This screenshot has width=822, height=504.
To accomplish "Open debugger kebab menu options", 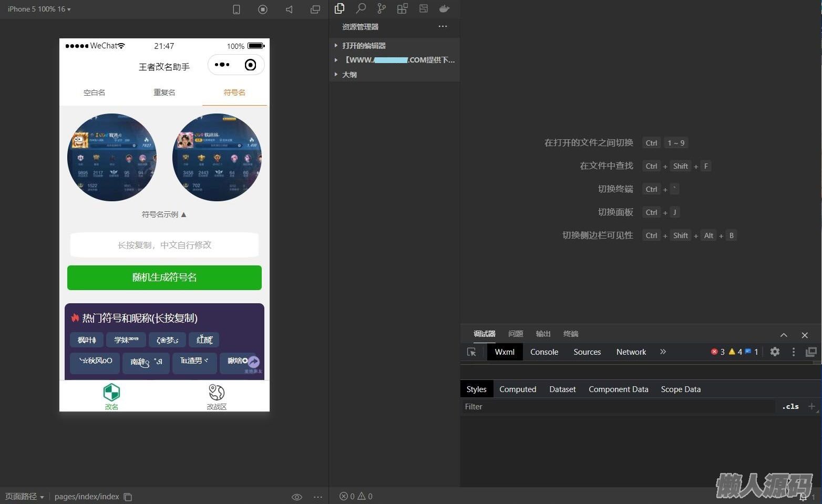I will [794, 352].
